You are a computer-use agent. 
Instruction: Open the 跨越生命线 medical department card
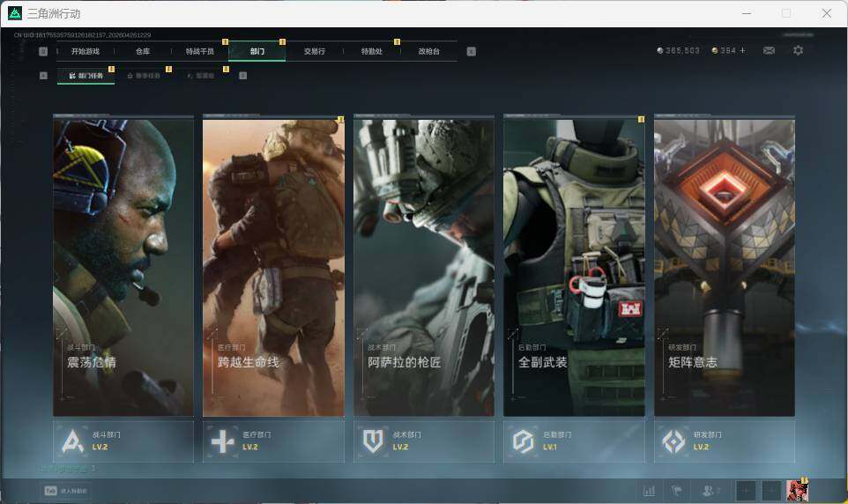273,266
